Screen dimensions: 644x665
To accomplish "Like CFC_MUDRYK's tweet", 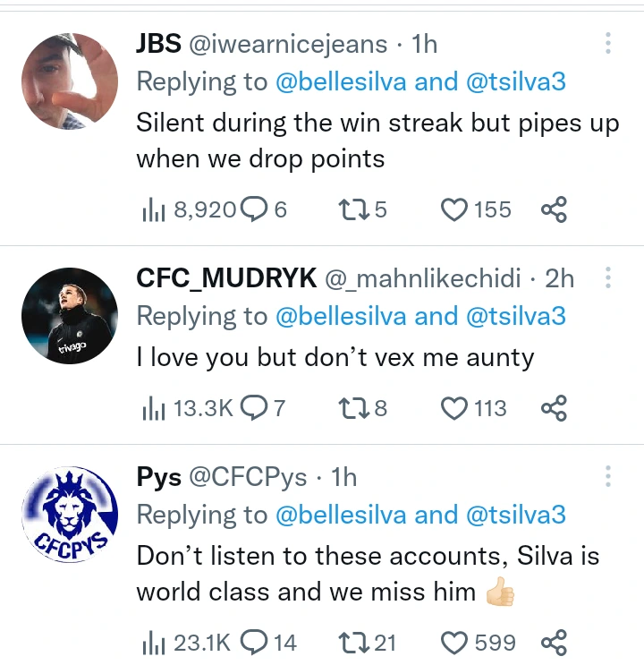I will pos(456,409).
